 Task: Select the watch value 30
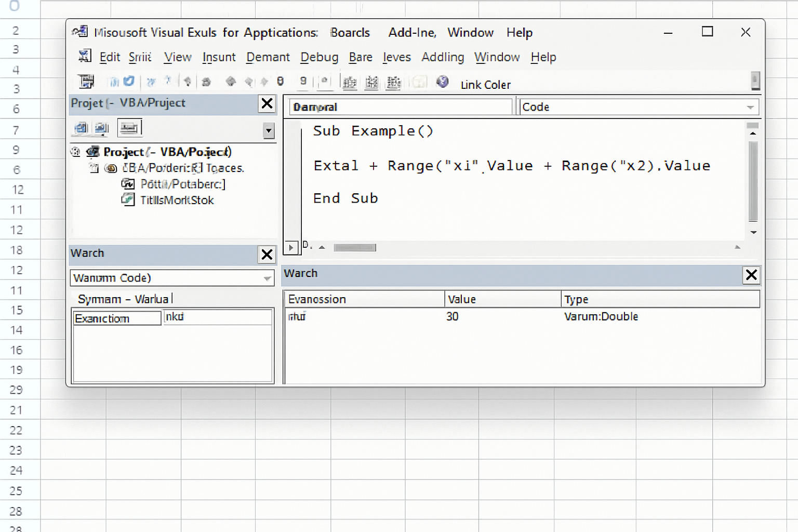[x=453, y=316]
